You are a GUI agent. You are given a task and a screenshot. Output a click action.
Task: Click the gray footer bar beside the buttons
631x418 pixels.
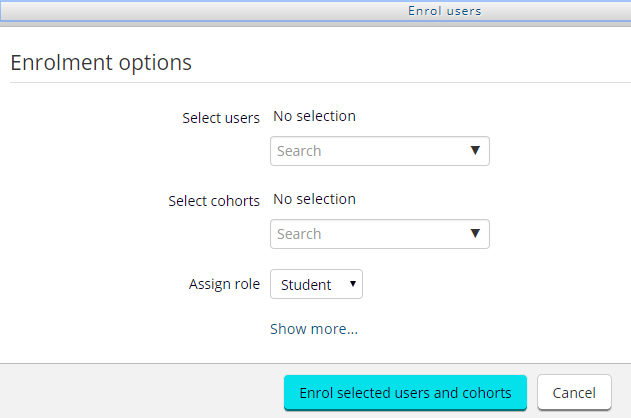pyautogui.click(x=140, y=392)
